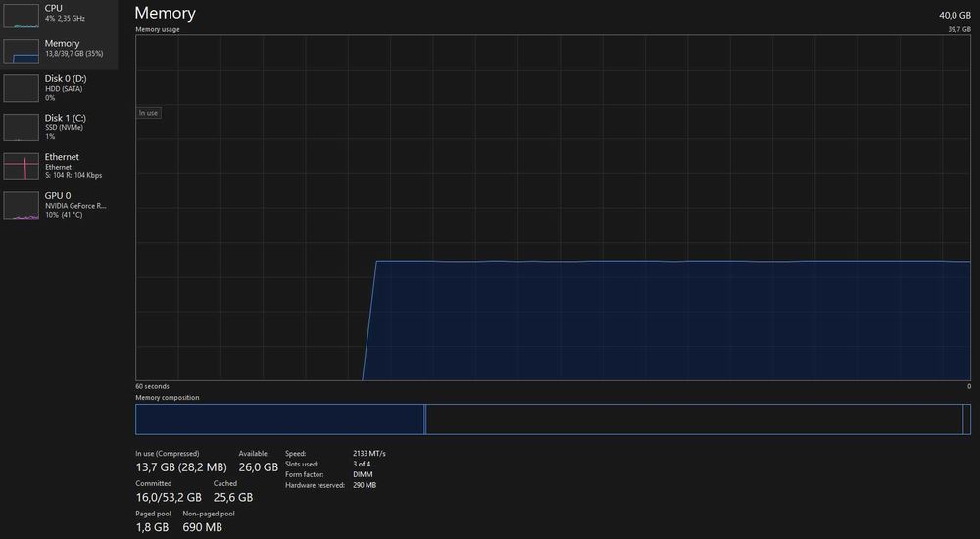Click the DIMM form factor value
The height and width of the screenshot is (539, 980).
363,474
